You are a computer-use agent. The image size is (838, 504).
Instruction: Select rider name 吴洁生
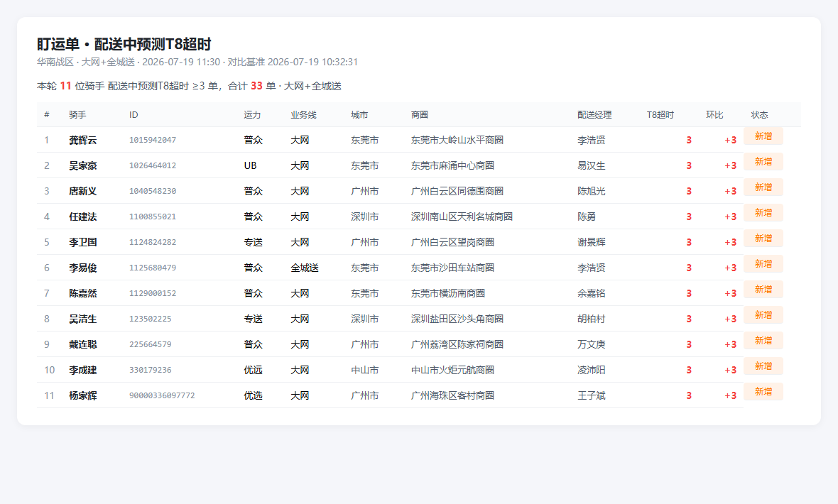[83, 319]
